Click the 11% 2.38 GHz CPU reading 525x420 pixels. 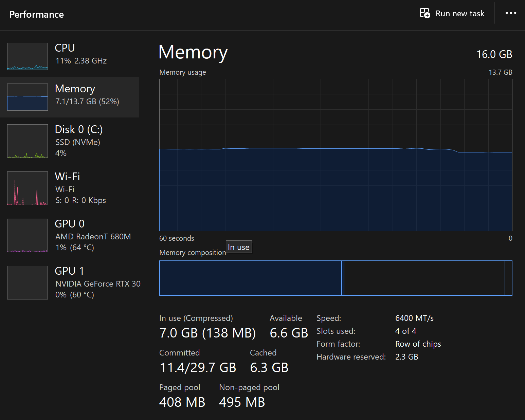tap(81, 61)
